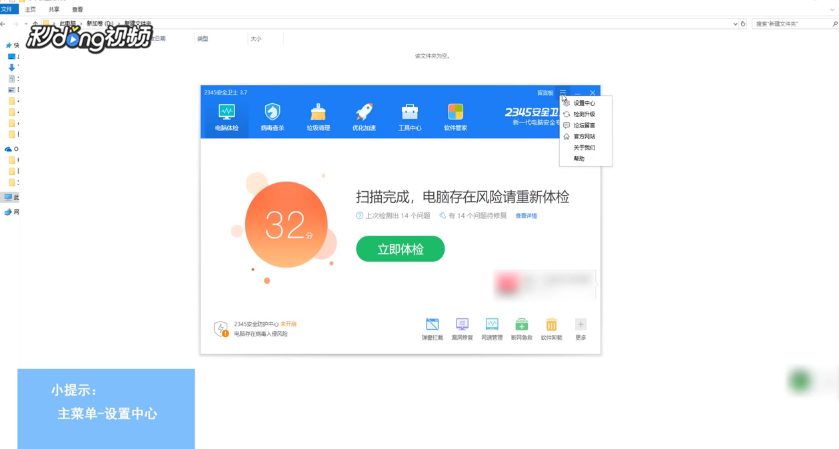Choose 帮助 from main menu

(x=585, y=159)
